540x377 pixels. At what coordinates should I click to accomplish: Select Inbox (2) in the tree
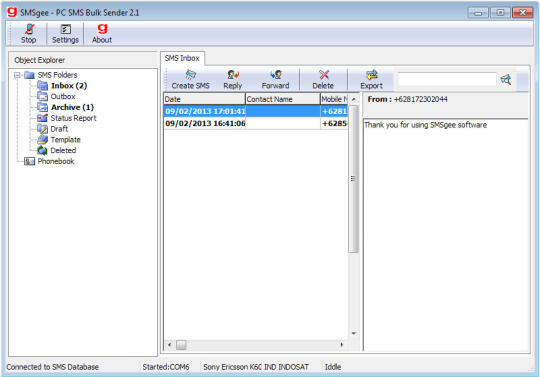pyautogui.click(x=69, y=86)
